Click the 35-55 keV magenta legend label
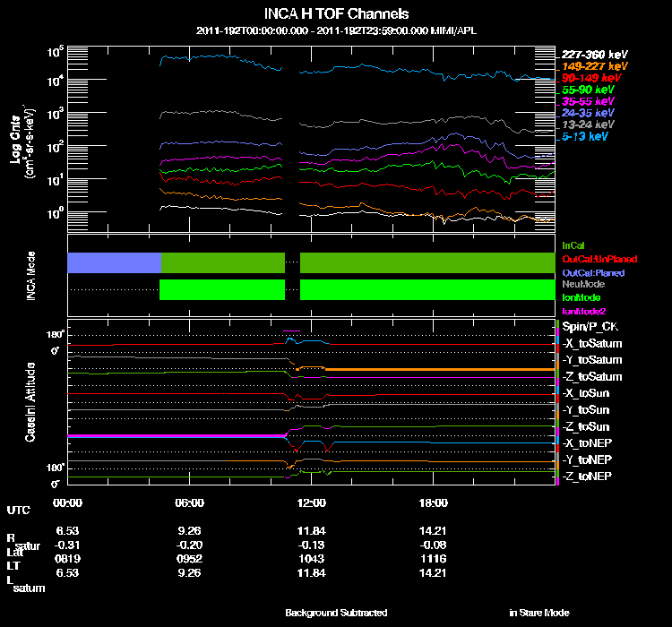 [x=588, y=101]
